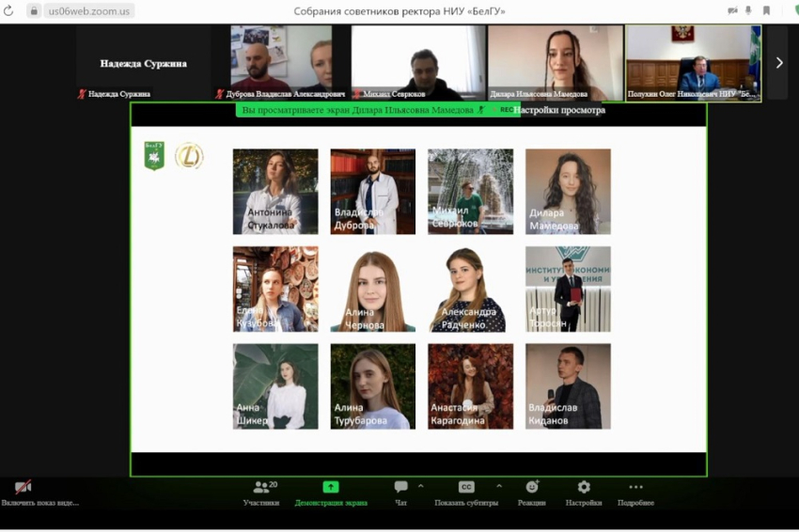Open the Chat panel
The image size is (799, 532).
click(x=401, y=488)
